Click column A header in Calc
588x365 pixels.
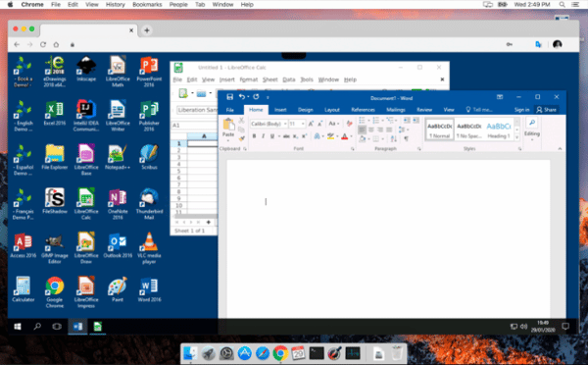(x=204, y=136)
